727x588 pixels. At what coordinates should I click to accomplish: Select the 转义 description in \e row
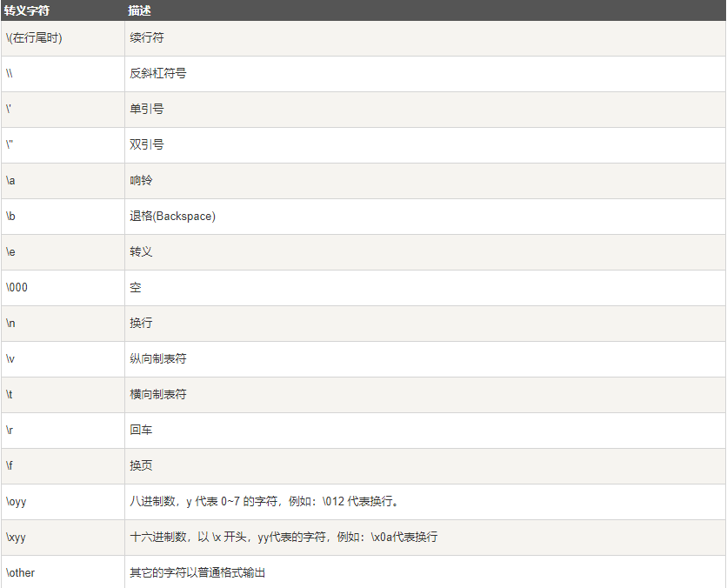[141, 251]
